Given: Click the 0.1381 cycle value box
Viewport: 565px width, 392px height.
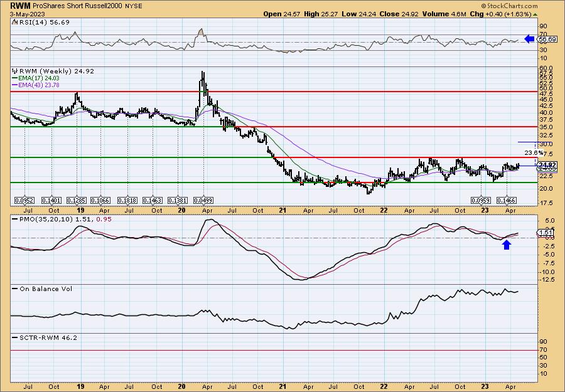Looking at the screenshot, I should point(178,200).
